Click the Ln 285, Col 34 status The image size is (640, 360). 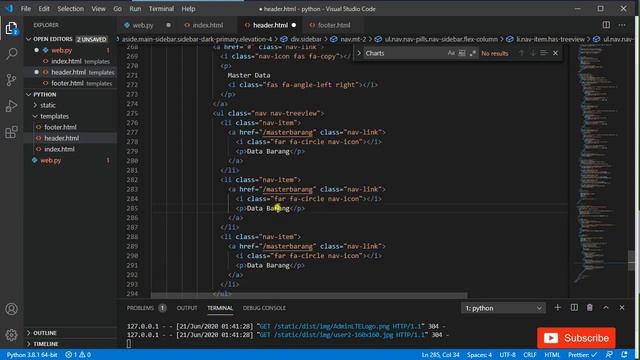click(440, 355)
